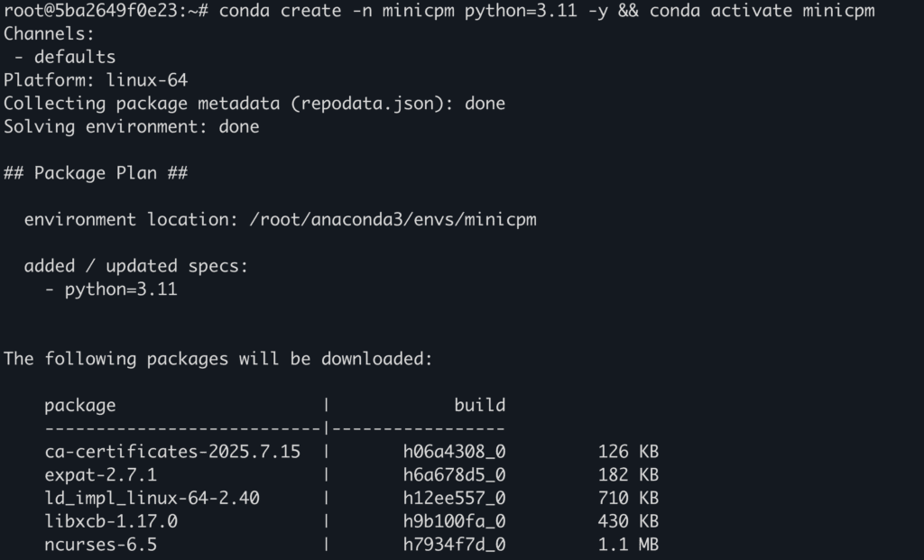This screenshot has width=924, height=560.
Task: Click 'The following packages will be downloaded:' line
Action: coord(218,359)
